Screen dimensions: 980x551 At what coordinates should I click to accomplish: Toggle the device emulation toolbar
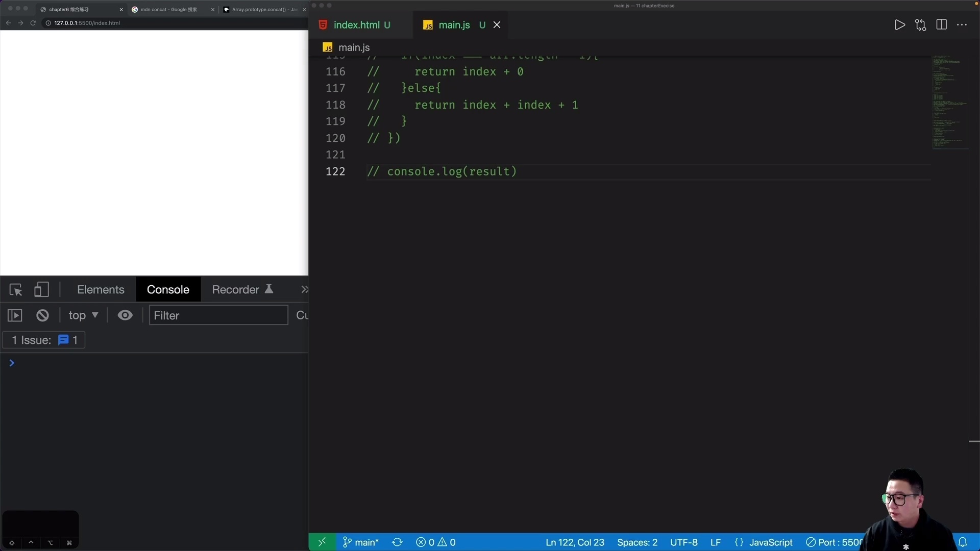(x=41, y=289)
